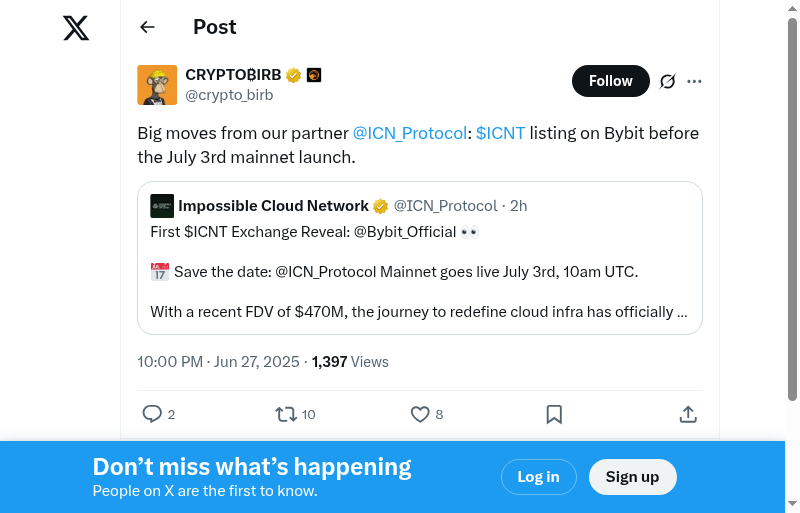
Task: Open the three-dot more options menu
Action: (x=695, y=81)
